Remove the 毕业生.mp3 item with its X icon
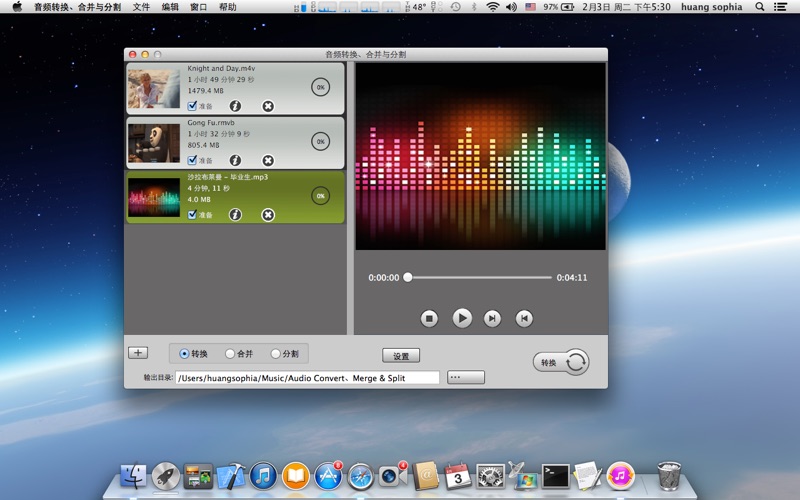This screenshot has height=500, width=800. coord(268,215)
